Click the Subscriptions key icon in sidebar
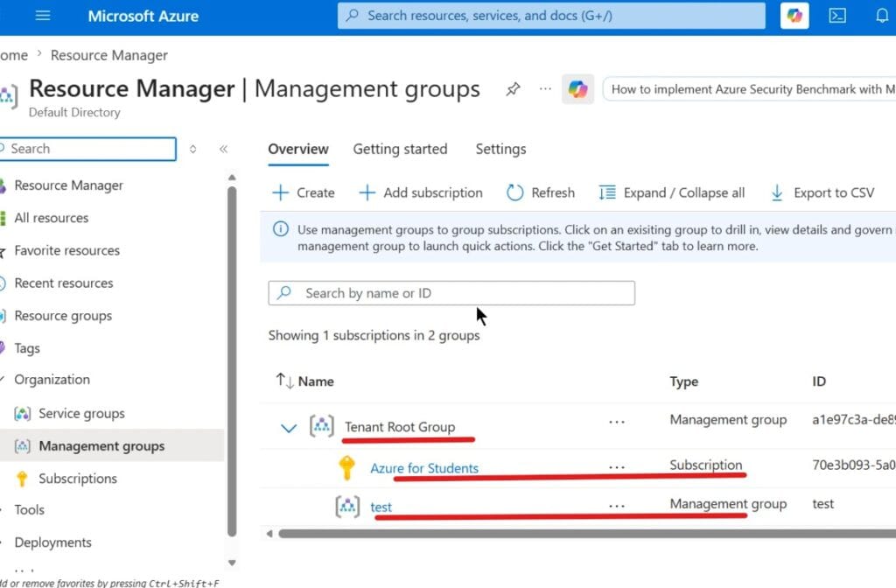Screen dimensions: 896x588 22,479
